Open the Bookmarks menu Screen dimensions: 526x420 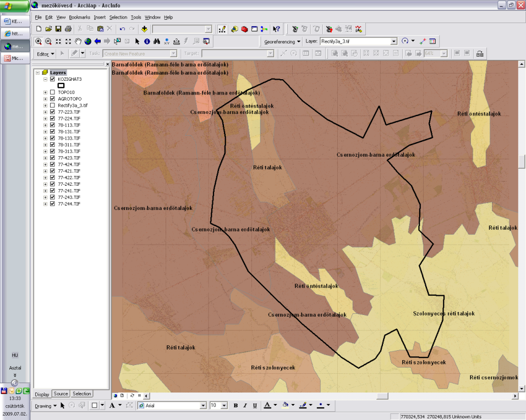click(x=79, y=17)
